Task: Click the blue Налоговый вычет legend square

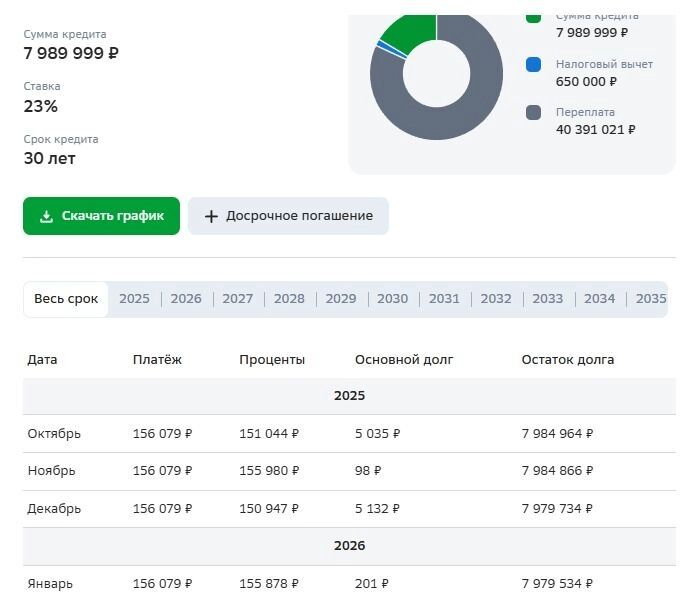Action: (534, 65)
